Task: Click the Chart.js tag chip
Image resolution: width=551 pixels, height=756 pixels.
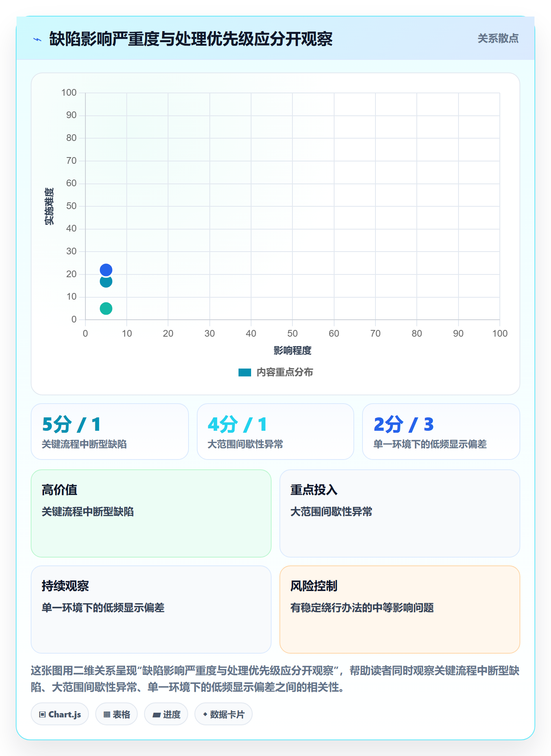Action: coord(60,714)
